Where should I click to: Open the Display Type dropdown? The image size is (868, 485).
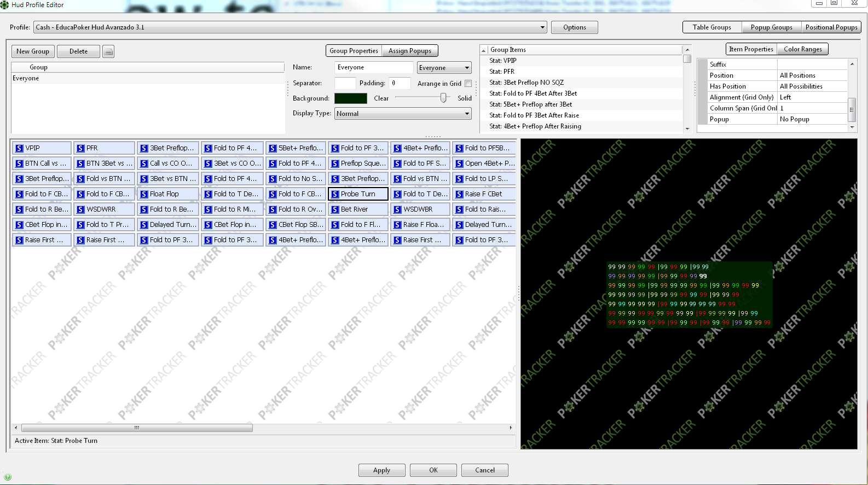(403, 114)
